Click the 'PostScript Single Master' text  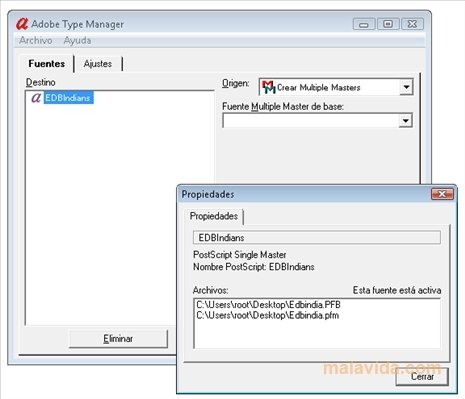tap(240, 255)
